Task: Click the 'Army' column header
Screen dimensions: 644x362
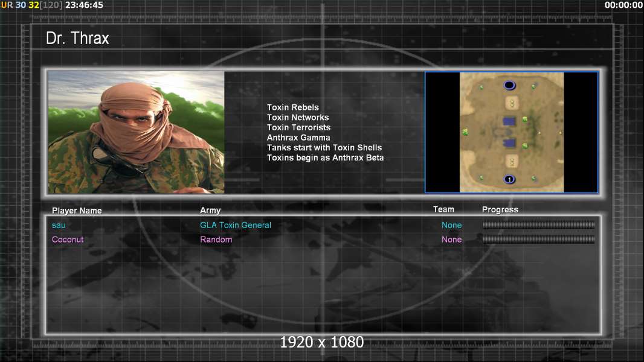Action: tap(210, 211)
